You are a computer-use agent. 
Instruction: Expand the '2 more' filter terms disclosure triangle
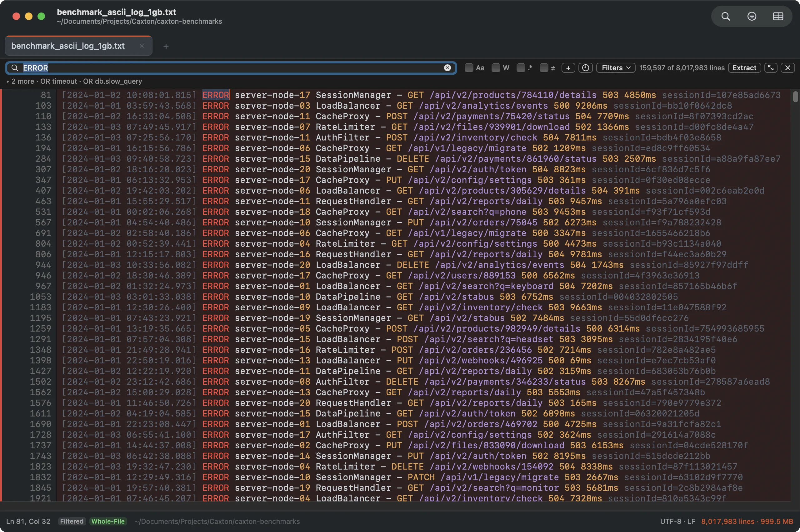8,81
